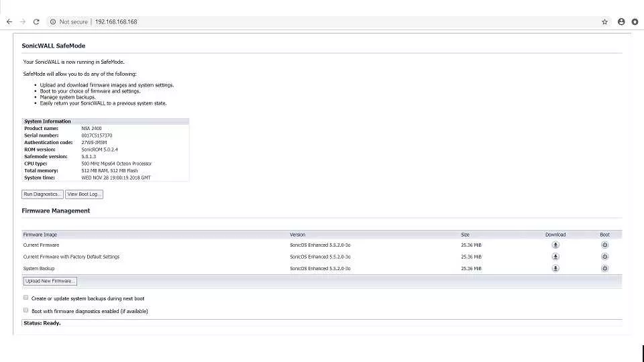Enable boot with firmware diagnostics checkbox
This screenshot has height=362, width=644.
pyautogui.click(x=26, y=310)
